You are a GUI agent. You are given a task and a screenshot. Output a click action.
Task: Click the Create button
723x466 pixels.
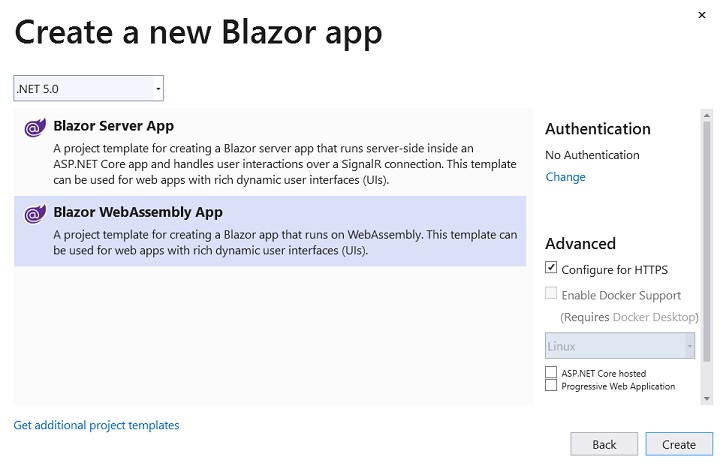click(x=679, y=444)
